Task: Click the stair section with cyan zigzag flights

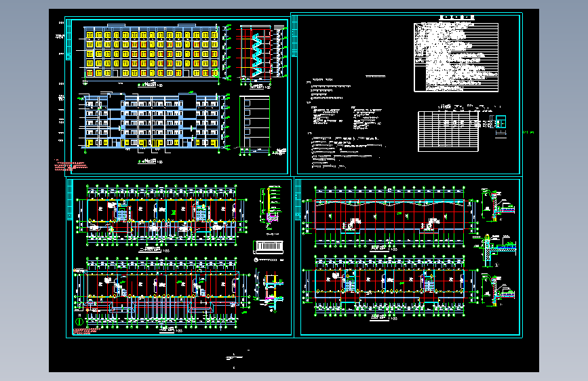Action: 256,54
